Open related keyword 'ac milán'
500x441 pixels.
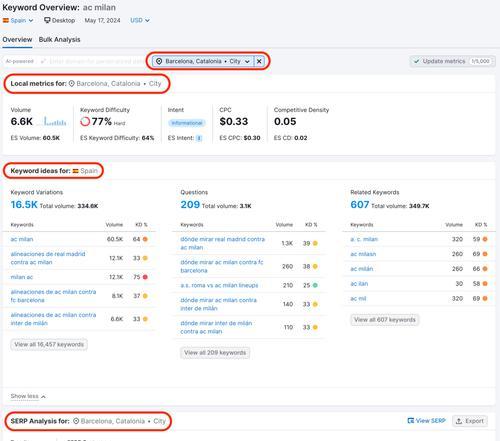click(362, 269)
